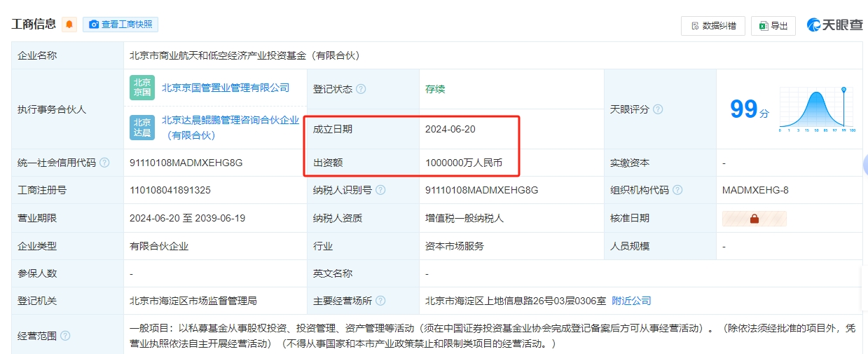
Task: Open help icon beside 纳税人识别号
Action: pyautogui.click(x=379, y=190)
